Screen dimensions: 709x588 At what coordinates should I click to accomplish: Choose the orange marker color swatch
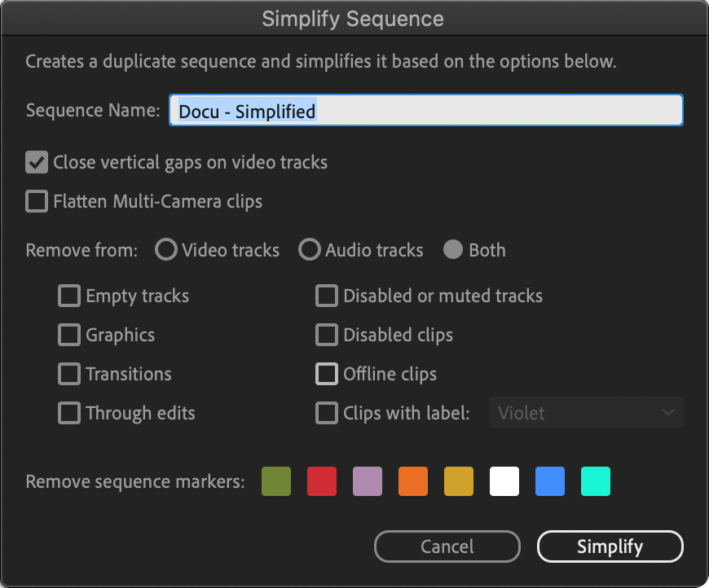(x=413, y=481)
